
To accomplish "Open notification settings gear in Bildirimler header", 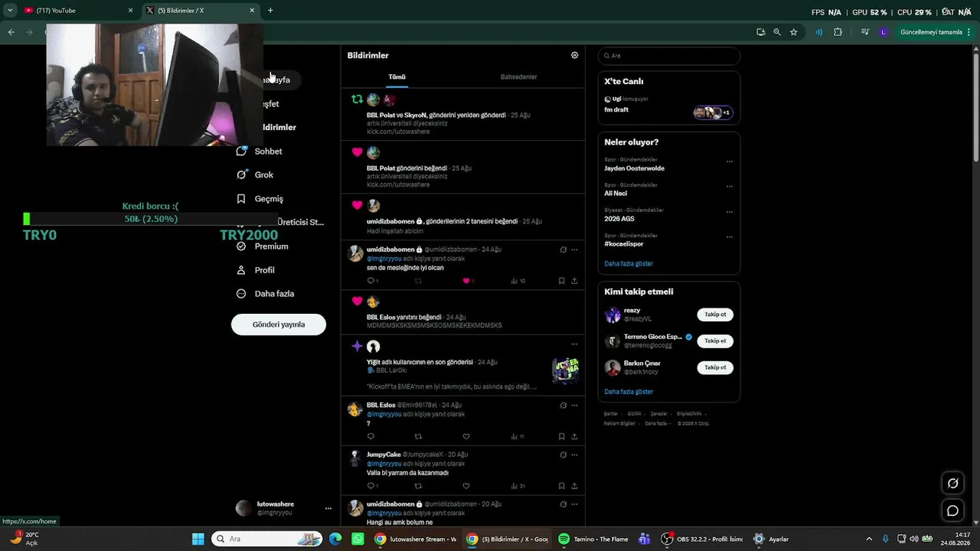I will pyautogui.click(x=575, y=55).
